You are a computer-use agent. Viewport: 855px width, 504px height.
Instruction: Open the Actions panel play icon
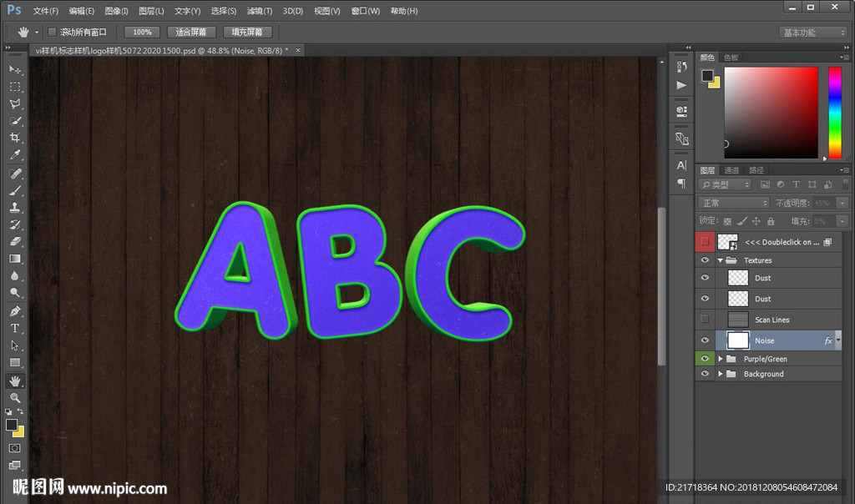[681, 85]
